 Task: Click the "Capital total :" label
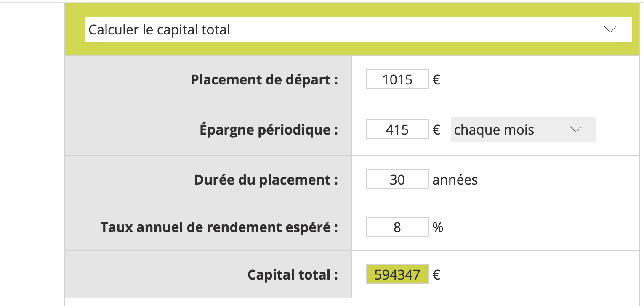click(293, 275)
